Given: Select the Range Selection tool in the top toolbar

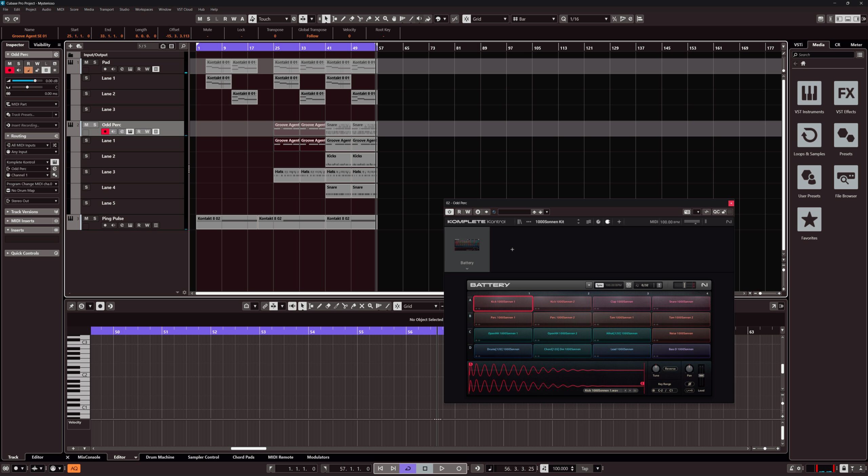Looking at the screenshot, I should point(335,19).
